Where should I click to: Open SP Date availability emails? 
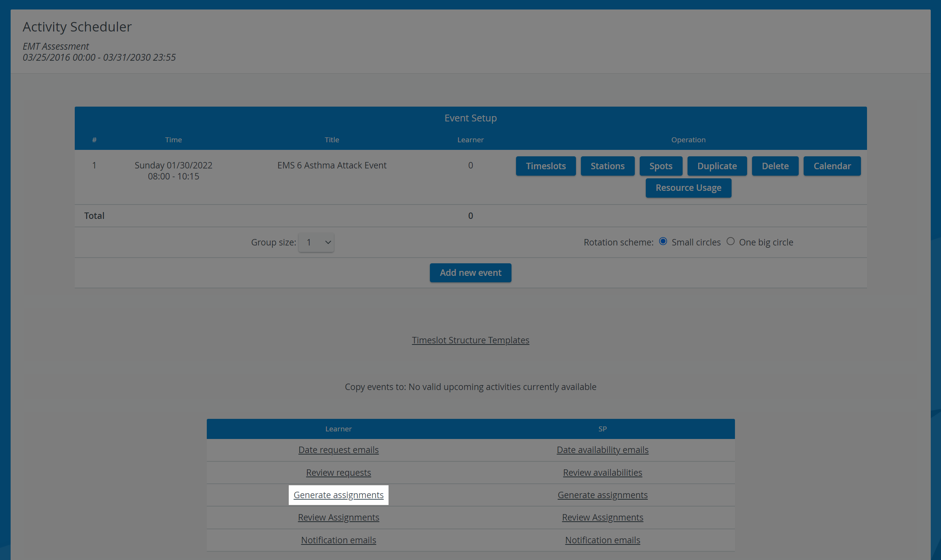(603, 450)
